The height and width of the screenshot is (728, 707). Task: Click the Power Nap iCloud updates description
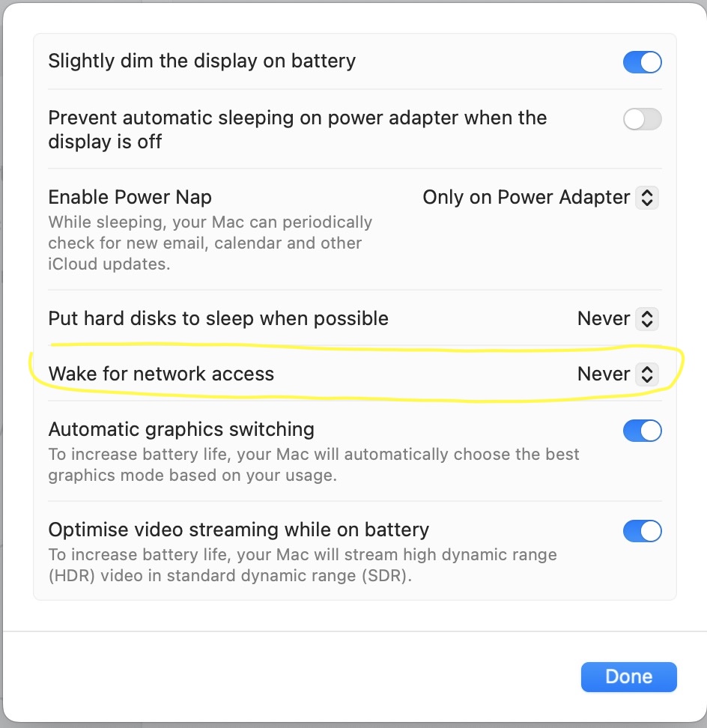(210, 243)
